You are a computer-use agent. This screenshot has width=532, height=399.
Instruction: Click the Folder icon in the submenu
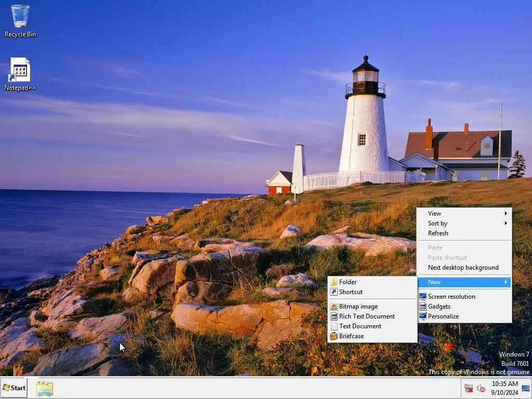334,282
